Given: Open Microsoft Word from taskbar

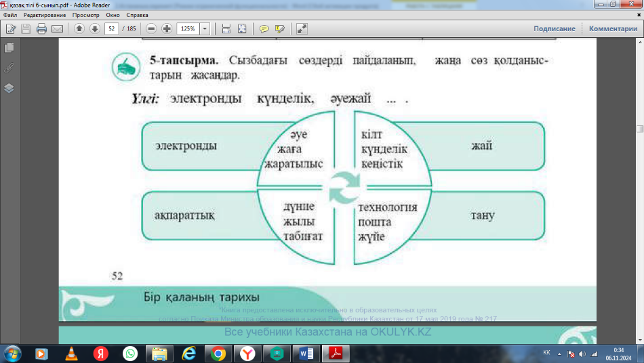Looking at the screenshot, I should click(306, 354).
